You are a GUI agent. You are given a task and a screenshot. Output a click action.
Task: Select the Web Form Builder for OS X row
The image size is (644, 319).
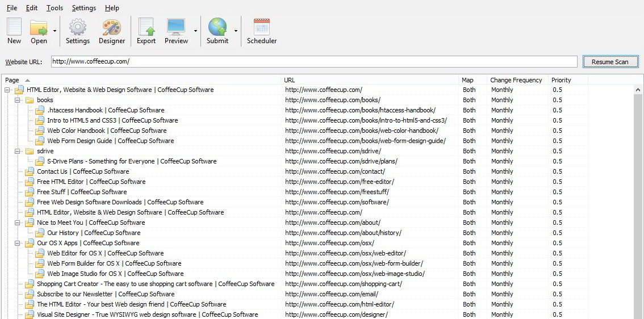pos(295,263)
